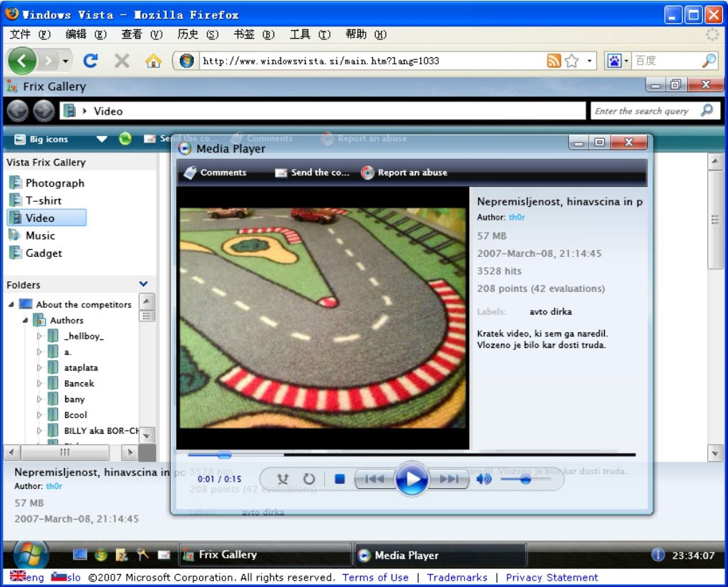The height and width of the screenshot is (587, 728).
Task: Mute the Media Player volume
Action: point(484,479)
